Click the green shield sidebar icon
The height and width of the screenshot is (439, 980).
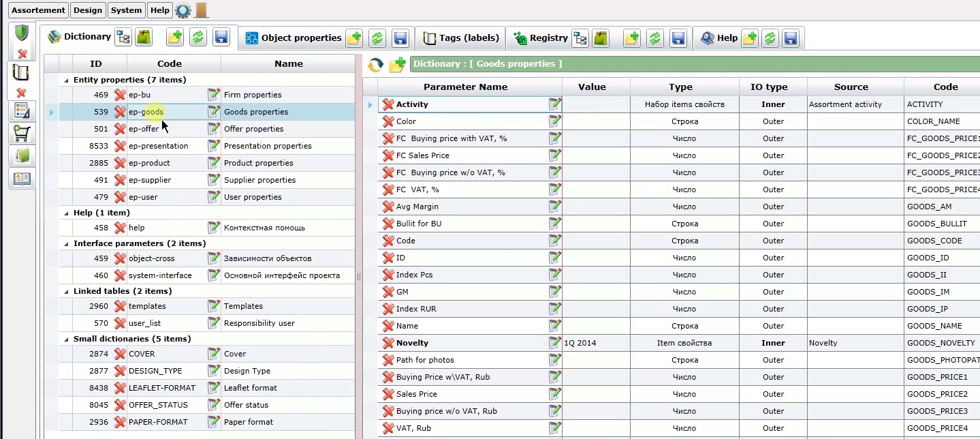(22, 33)
